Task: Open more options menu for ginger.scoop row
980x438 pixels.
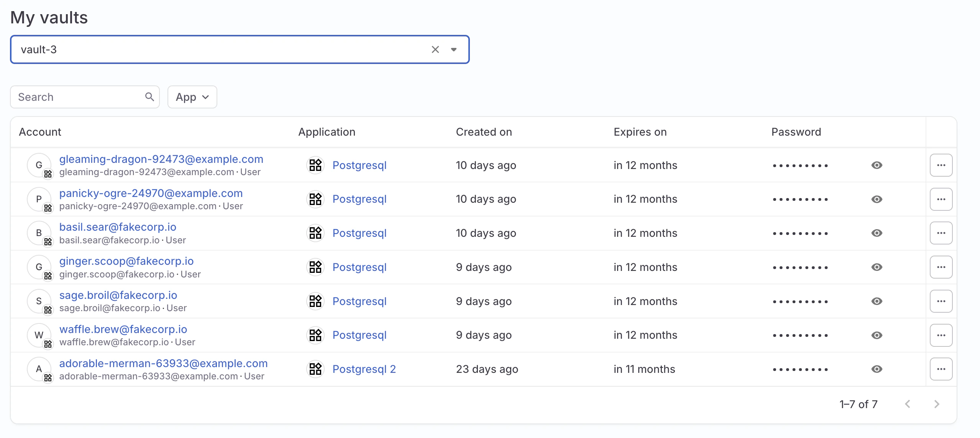Action: coord(941,267)
